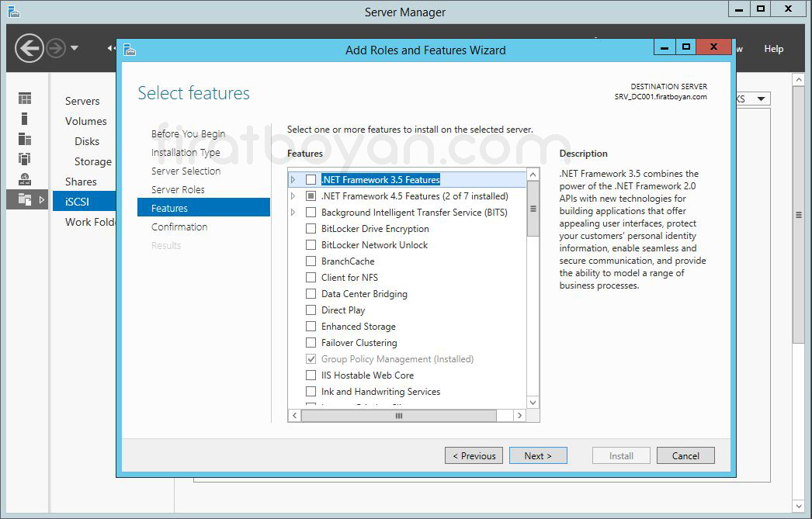Viewport: 812px width, 519px height.
Task: Check .NET Framework 3.5 Features
Action: click(311, 179)
